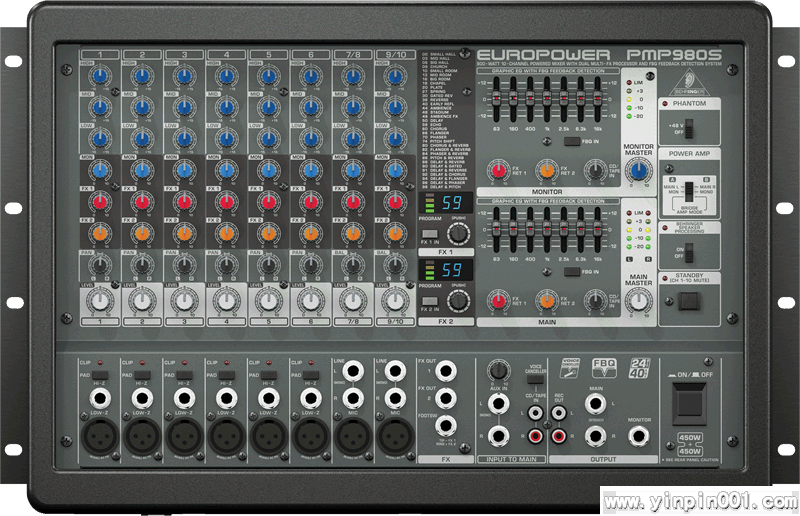Click the channel 5 orange FX 2 knob
The width and height of the screenshot is (800, 516).
tap(267, 234)
